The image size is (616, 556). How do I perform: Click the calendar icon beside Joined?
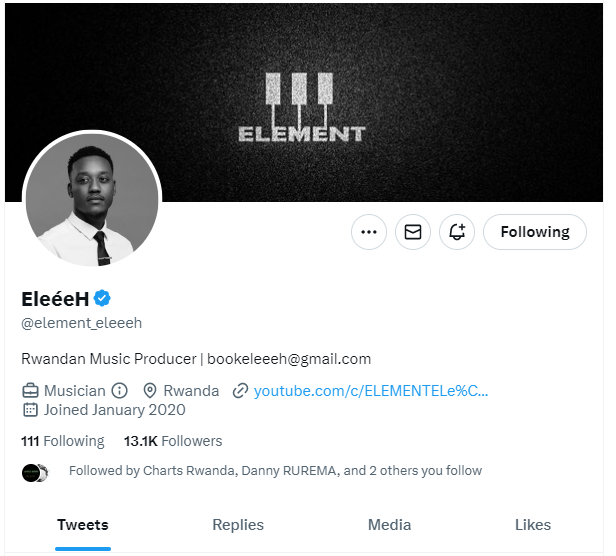coord(30,410)
